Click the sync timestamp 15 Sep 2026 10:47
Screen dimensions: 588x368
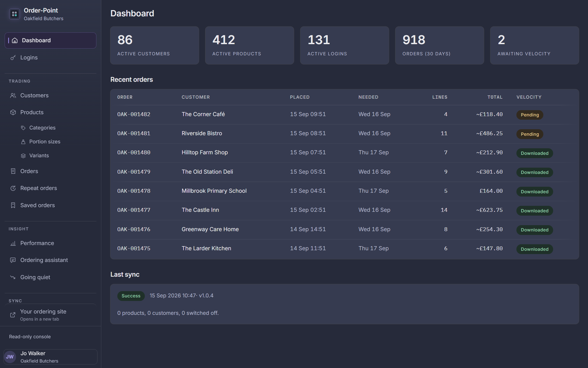pos(173,295)
